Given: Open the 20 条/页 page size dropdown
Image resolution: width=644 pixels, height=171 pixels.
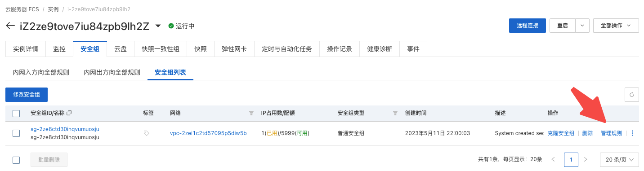Looking at the screenshot, I should (x=619, y=159).
